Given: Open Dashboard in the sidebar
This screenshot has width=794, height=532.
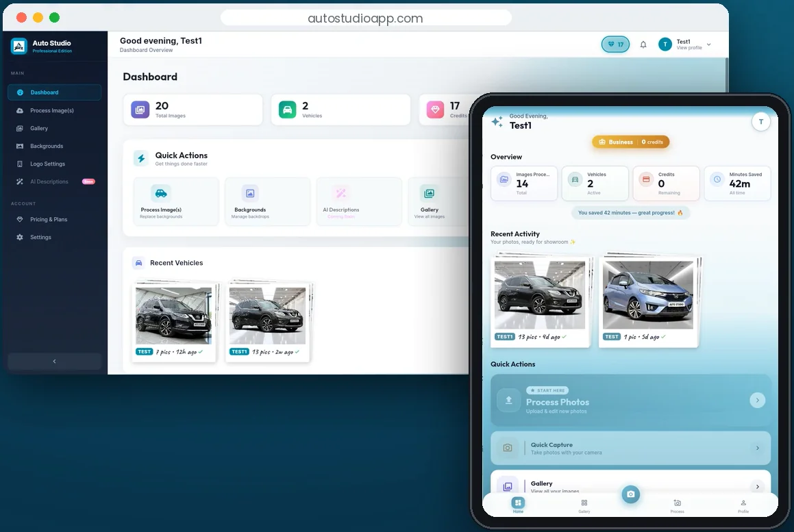Looking at the screenshot, I should coord(54,92).
